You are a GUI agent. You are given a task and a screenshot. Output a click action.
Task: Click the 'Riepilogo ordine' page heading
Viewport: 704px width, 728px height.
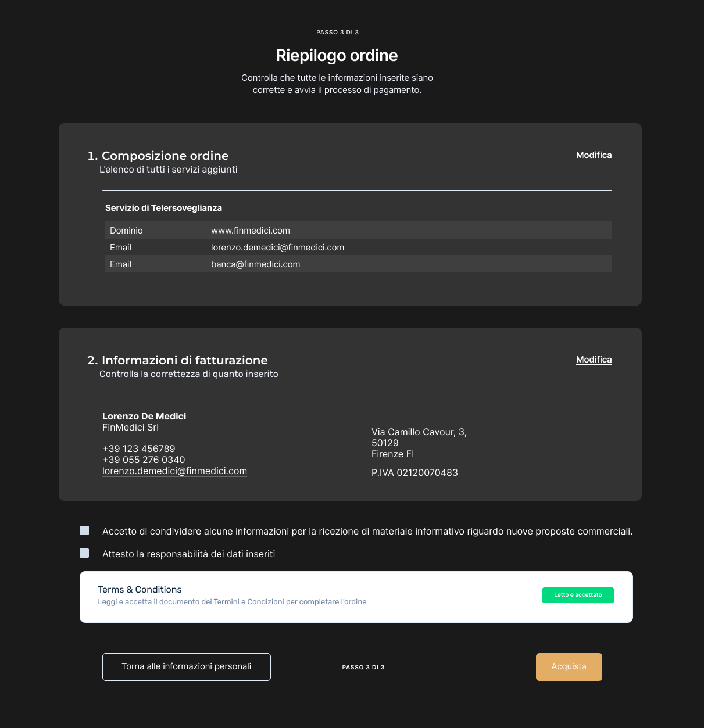tap(337, 56)
